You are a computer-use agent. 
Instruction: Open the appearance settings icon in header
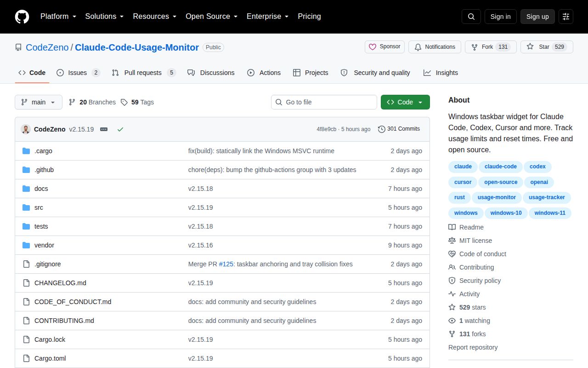pyautogui.click(x=566, y=17)
